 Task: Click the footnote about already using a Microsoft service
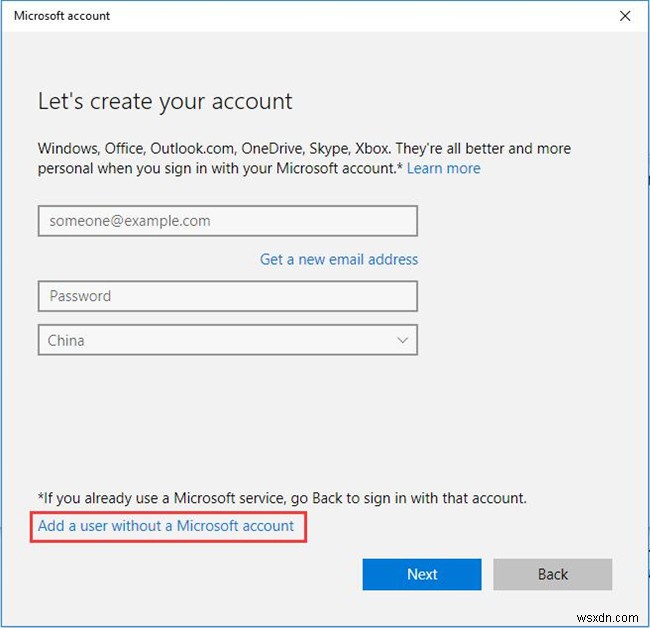click(x=282, y=497)
